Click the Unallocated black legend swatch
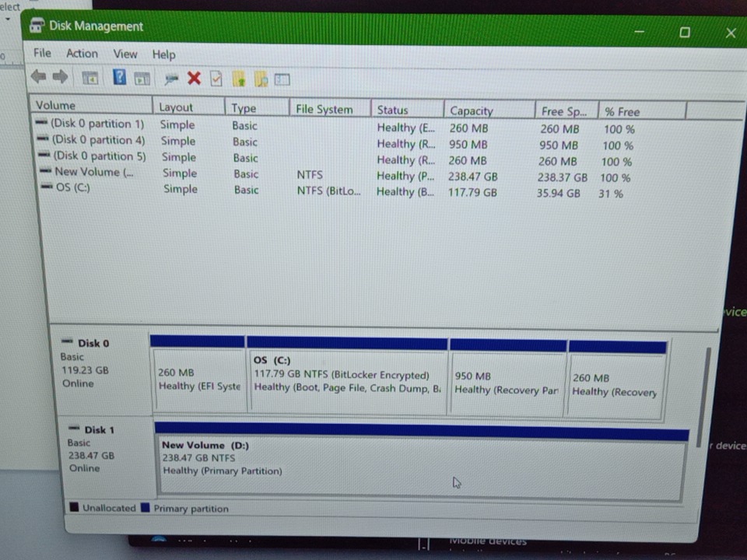Screen dimensions: 747x560 point(75,506)
